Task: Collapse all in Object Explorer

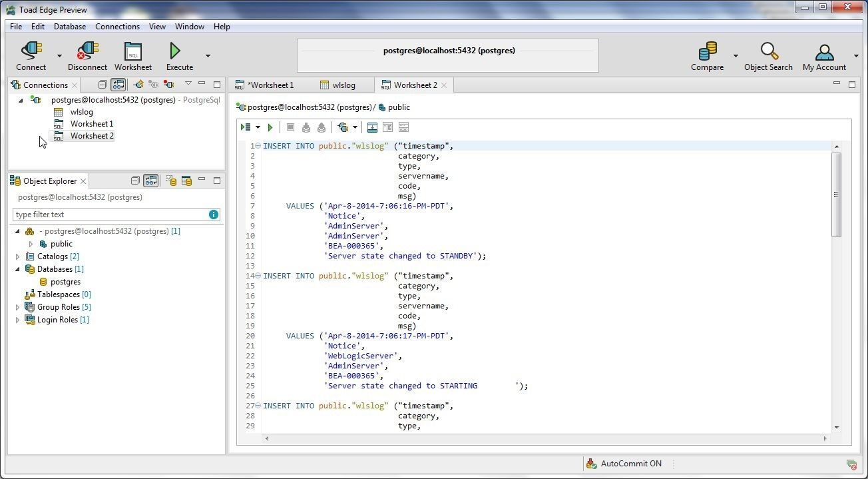Action: 135,181
